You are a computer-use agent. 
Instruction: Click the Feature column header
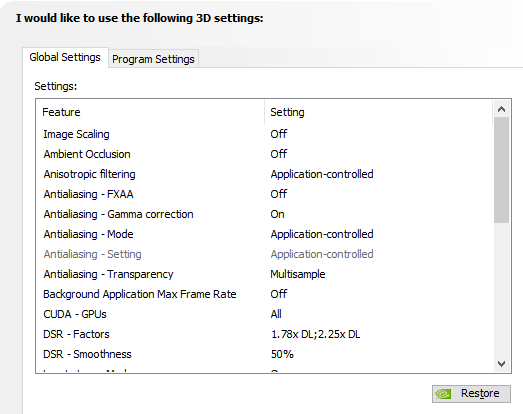coord(150,112)
